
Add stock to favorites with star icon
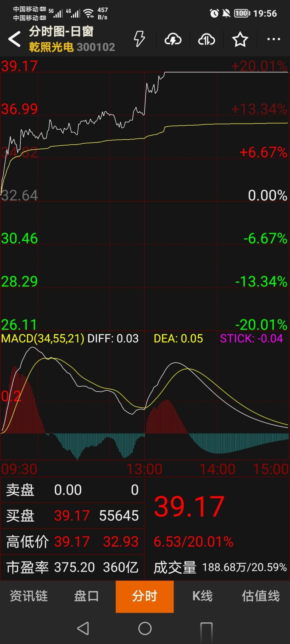240,39
